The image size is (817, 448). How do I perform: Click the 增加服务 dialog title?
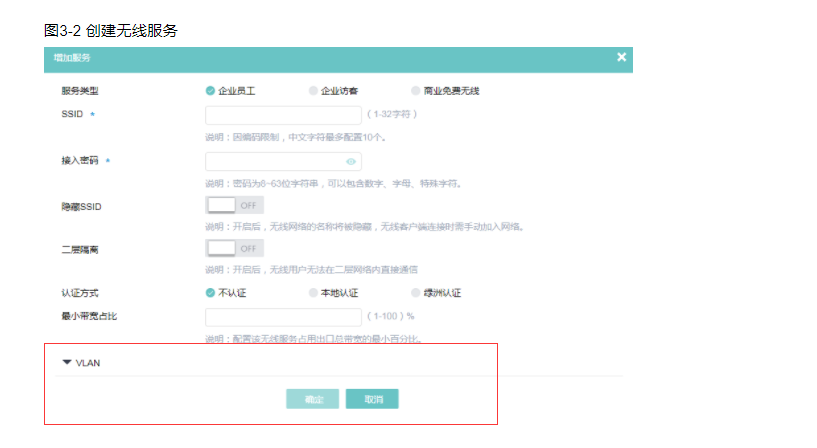click(72, 58)
